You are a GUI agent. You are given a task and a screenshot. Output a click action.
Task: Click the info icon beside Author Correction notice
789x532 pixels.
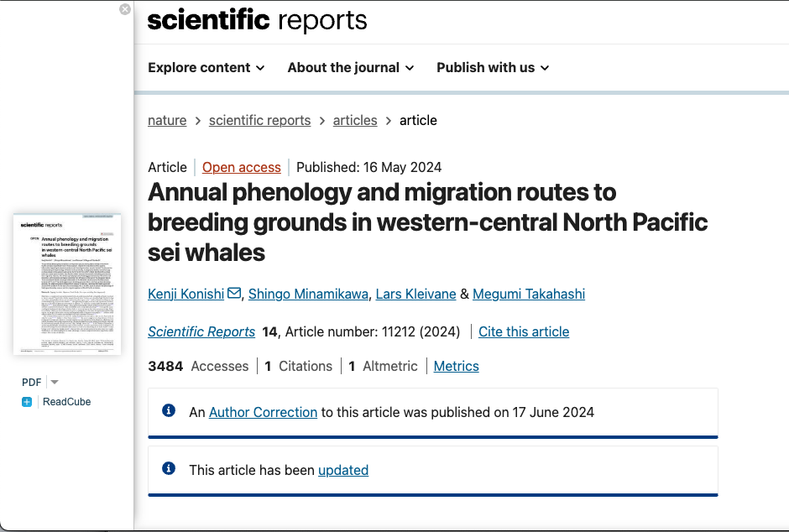click(x=169, y=411)
